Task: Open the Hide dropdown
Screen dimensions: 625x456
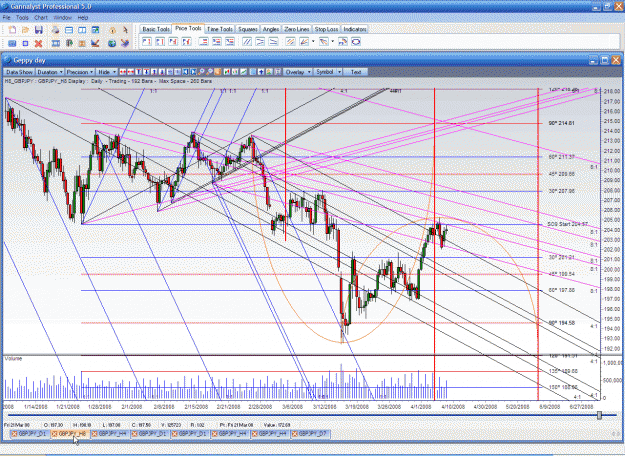Action: (107, 72)
